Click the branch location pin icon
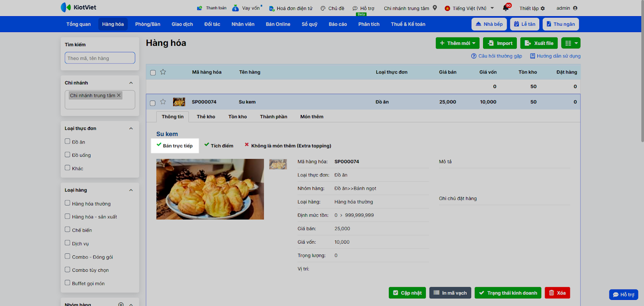644x306 pixels. [435, 8]
